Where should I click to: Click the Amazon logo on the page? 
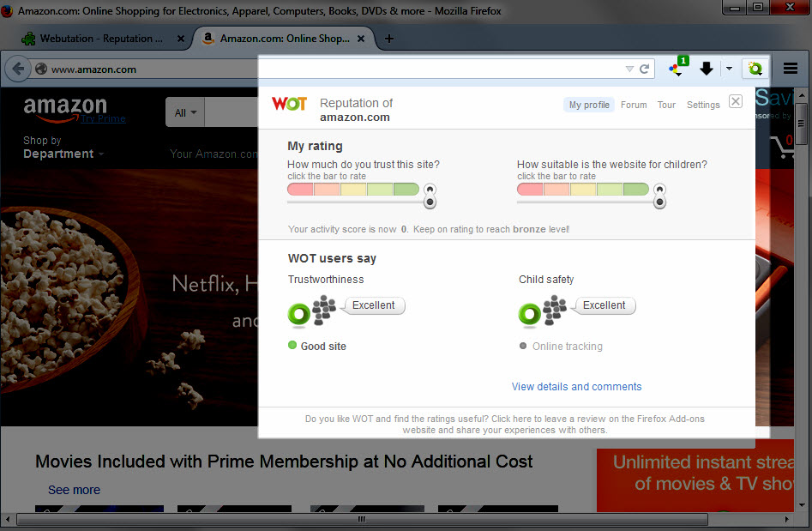point(65,109)
